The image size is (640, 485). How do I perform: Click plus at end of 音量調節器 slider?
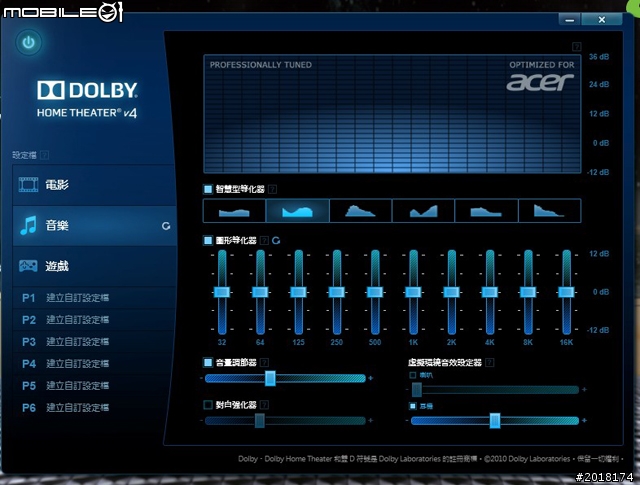[x=371, y=378]
